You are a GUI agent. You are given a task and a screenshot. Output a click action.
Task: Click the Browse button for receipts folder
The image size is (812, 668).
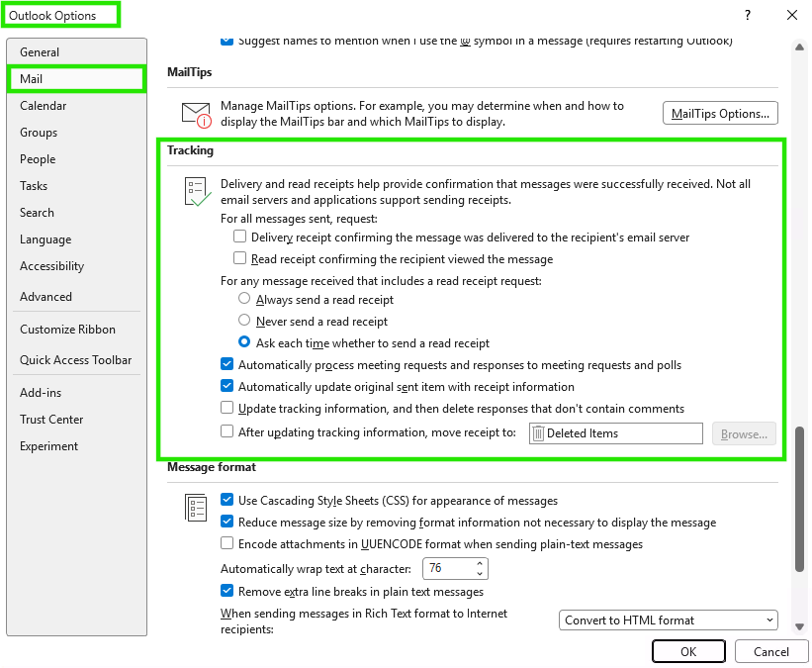click(744, 434)
